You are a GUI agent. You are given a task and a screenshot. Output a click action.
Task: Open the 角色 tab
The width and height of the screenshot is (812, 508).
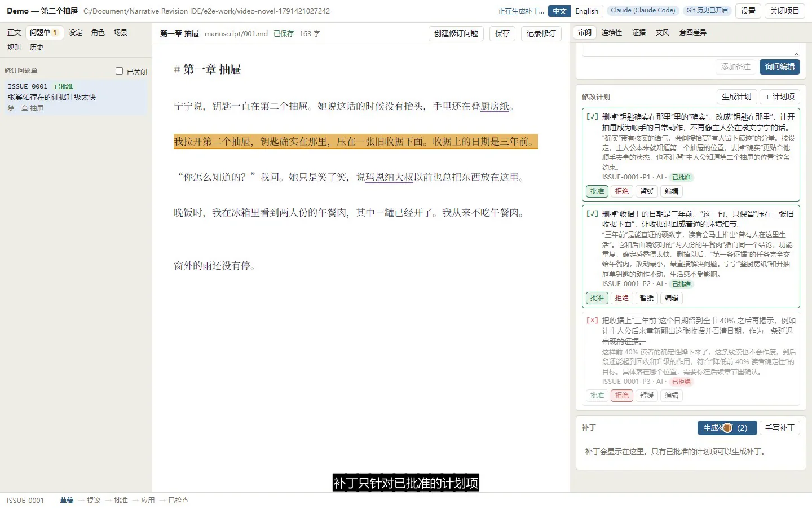[98, 33]
